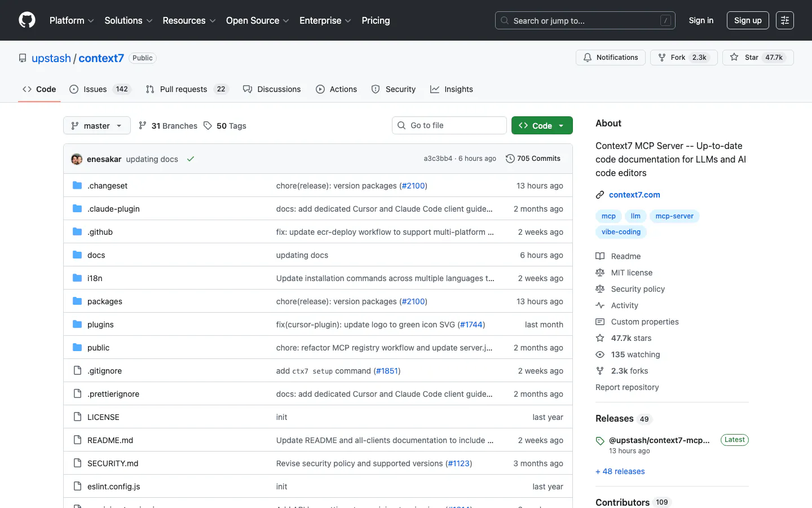
Task: Click the link icon beside context7.com
Action: point(600,195)
